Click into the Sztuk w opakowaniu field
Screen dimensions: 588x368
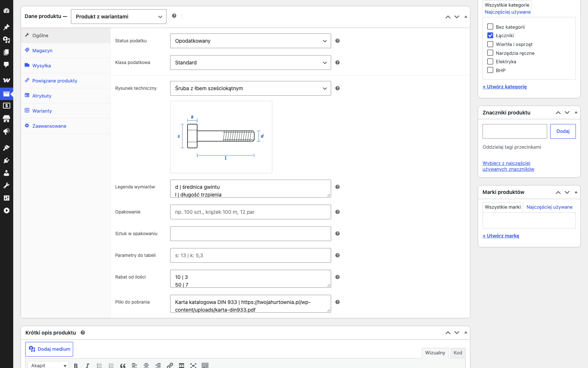251,234
